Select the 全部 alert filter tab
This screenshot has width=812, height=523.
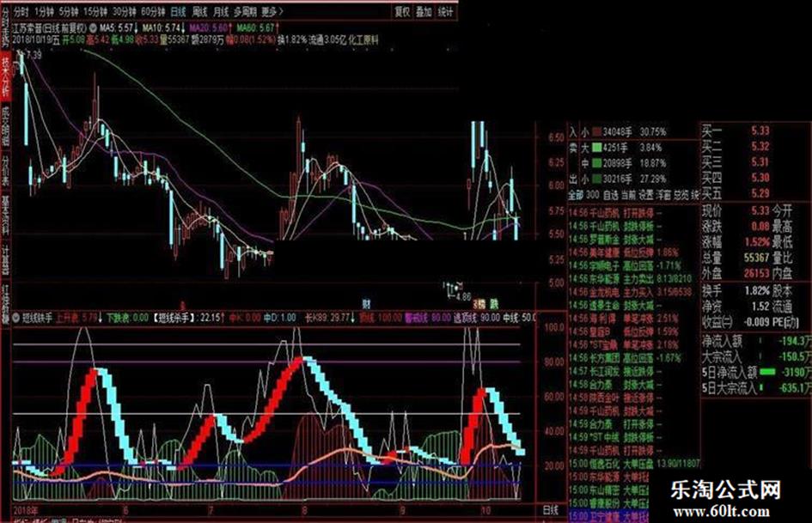pyautogui.click(x=576, y=195)
